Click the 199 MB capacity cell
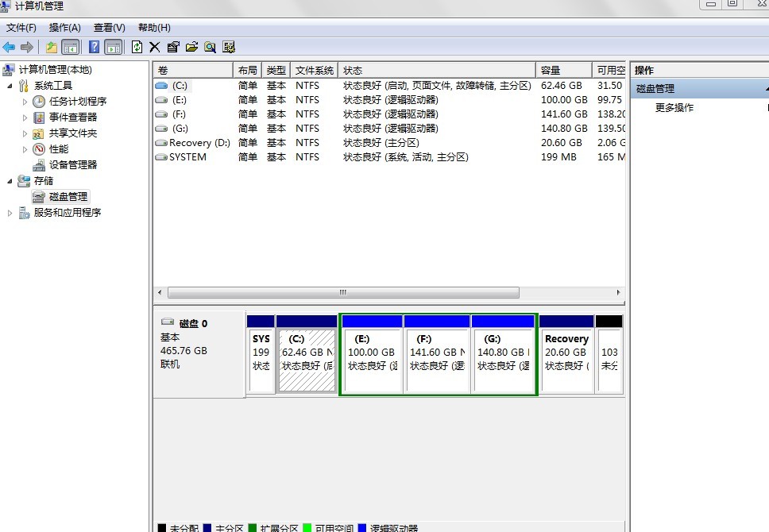This screenshot has width=769, height=532. click(558, 157)
